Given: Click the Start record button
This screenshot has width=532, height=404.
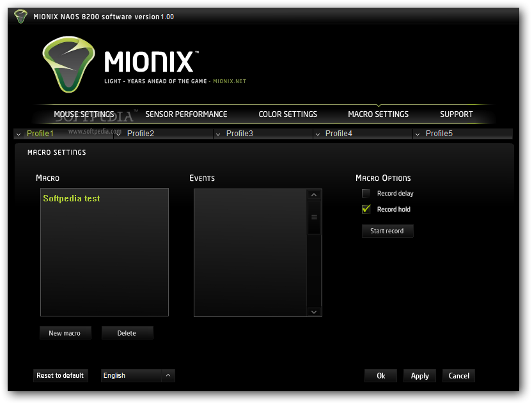Looking at the screenshot, I should point(387,231).
